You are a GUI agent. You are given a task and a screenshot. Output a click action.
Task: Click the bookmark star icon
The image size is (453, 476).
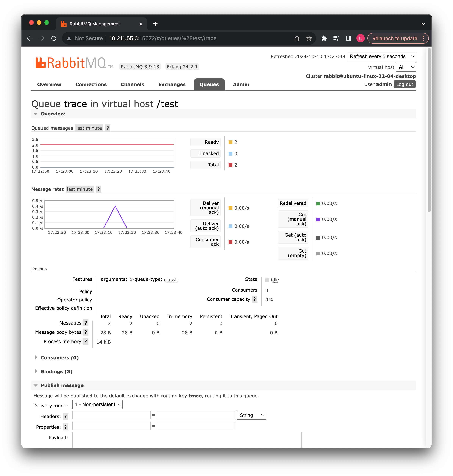309,38
